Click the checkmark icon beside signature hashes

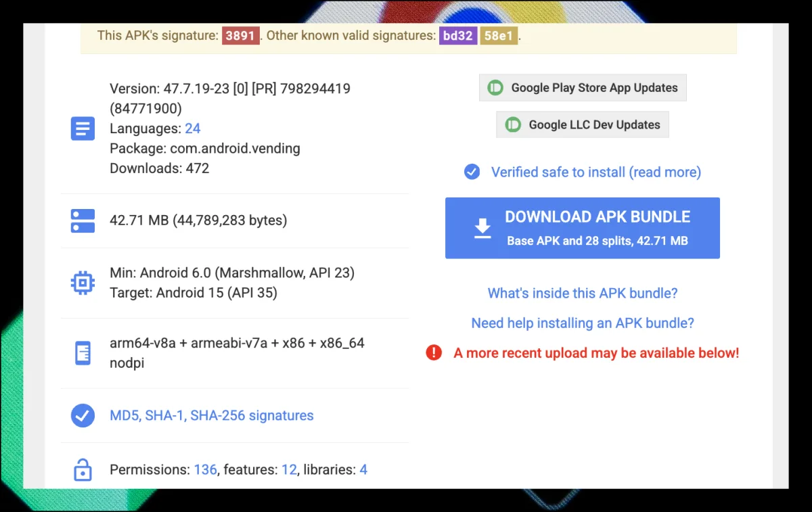tap(83, 416)
